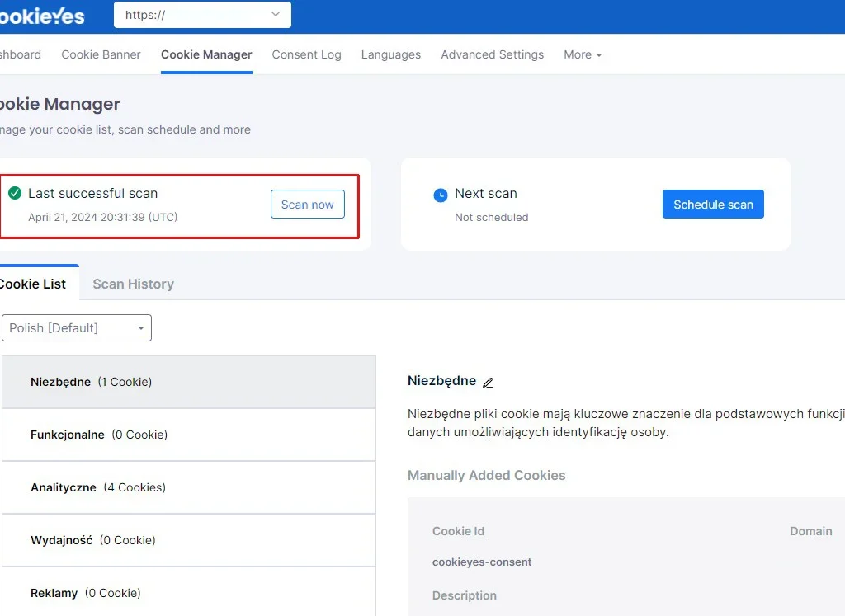Choose the Analityczne category with 4 cookies

point(188,487)
